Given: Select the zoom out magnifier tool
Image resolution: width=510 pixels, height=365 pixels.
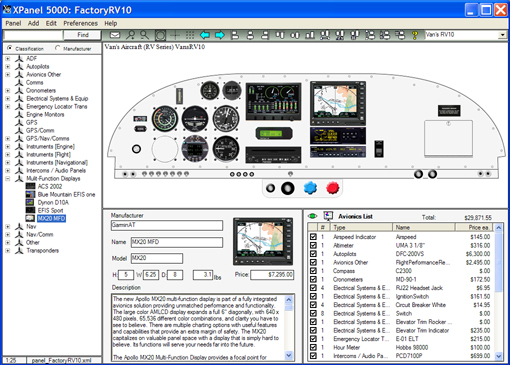Looking at the screenshot, I should (144, 35).
